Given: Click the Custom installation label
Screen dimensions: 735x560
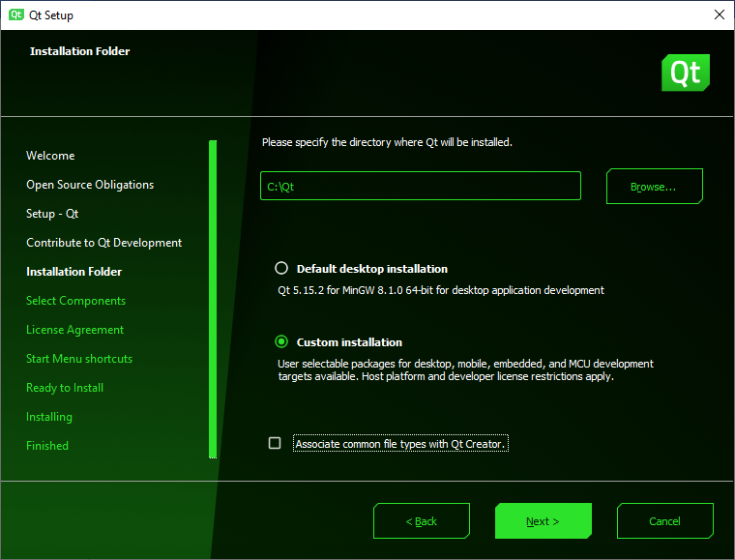Looking at the screenshot, I should click(x=349, y=342).
